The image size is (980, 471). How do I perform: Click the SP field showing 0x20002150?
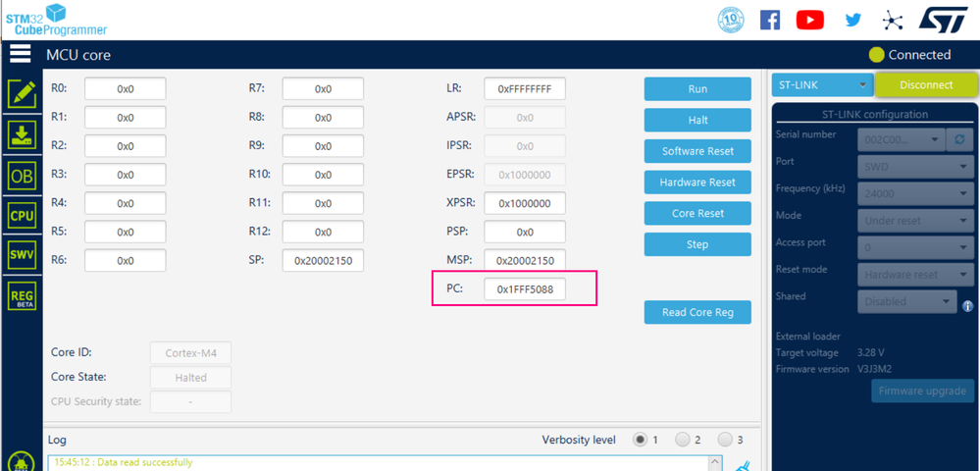323,260
